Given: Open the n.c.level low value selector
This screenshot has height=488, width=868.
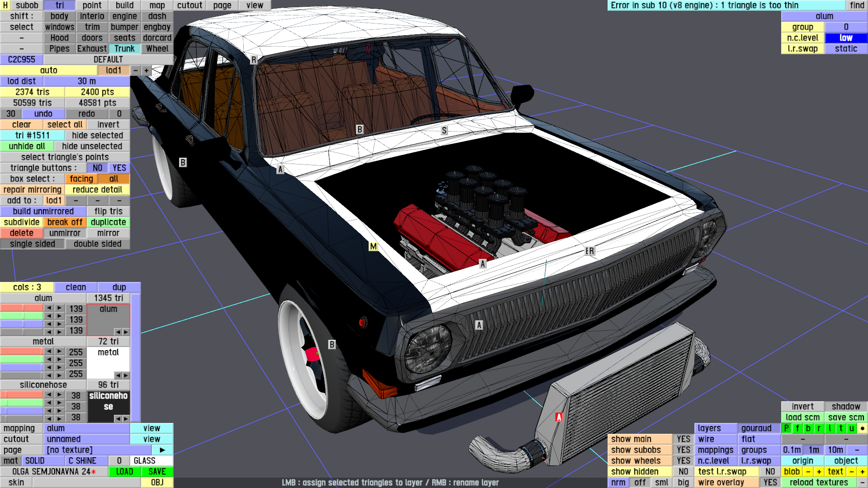Looking at the screenshot, I should point(846,38).
